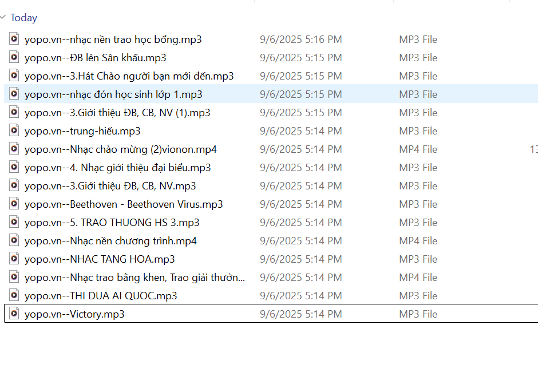Image resolution: width=538 pixels, height=392 pixels.
Task: Click the Today group header label
Action: click(23, 18)
